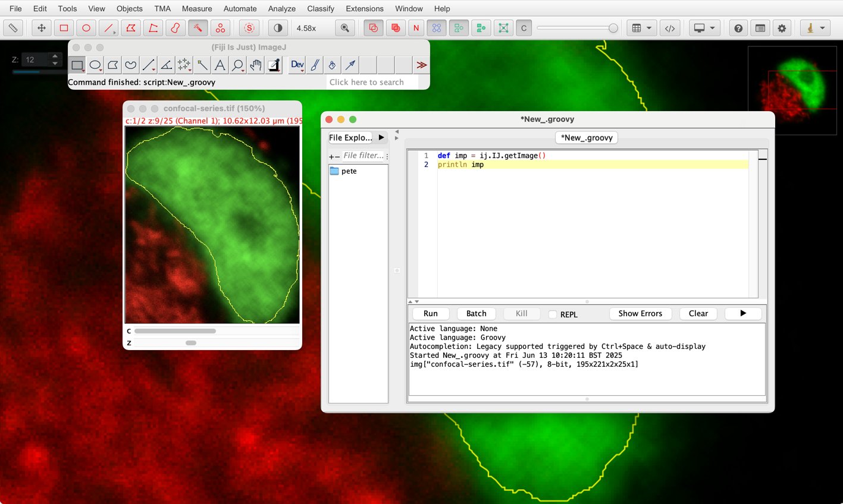Select the QuPath Move tool
Screen dimensions: 843x504
(x=41, y=28)
